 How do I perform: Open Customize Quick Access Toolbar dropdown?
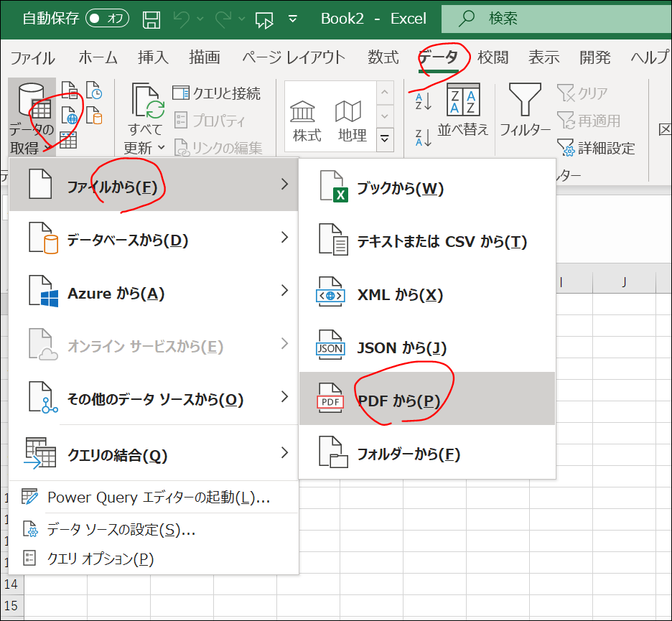[293, 19]
